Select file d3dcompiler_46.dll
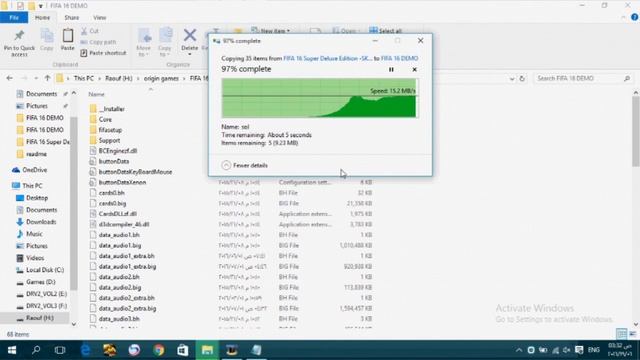Viewport: 640px width, 360px height. [x=119, y=224]
